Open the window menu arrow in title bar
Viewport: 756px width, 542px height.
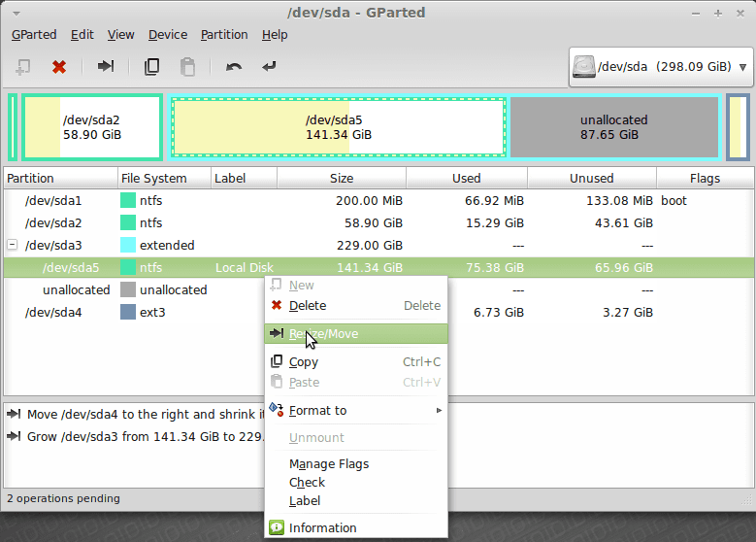(x=16, y=14)
